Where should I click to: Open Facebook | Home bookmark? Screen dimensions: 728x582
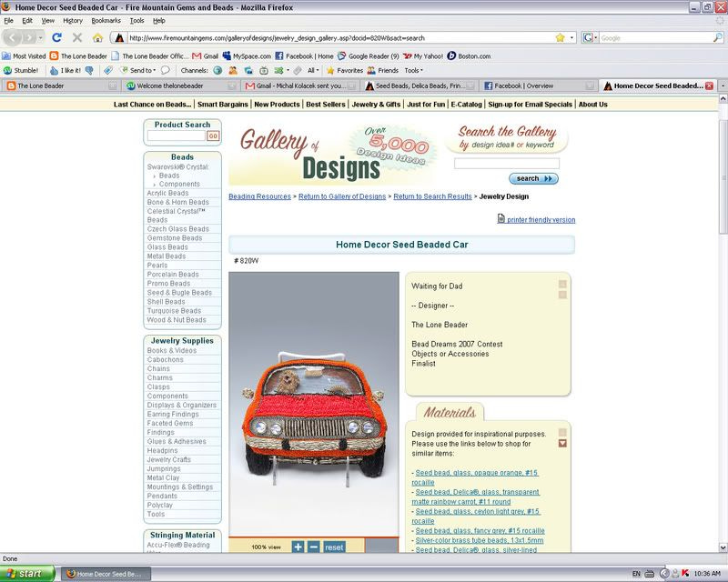click(x=305, y=56)
